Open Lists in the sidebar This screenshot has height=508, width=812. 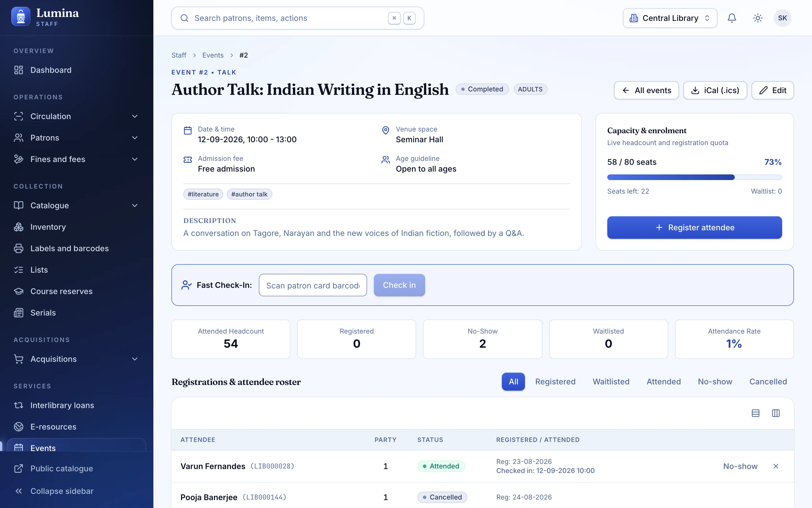click(x=76, y=270)
